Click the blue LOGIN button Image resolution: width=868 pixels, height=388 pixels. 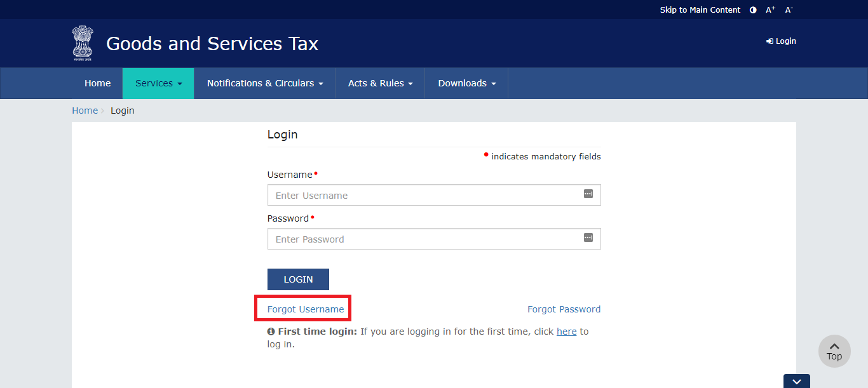pyautogui.click(x=298, y=279)
